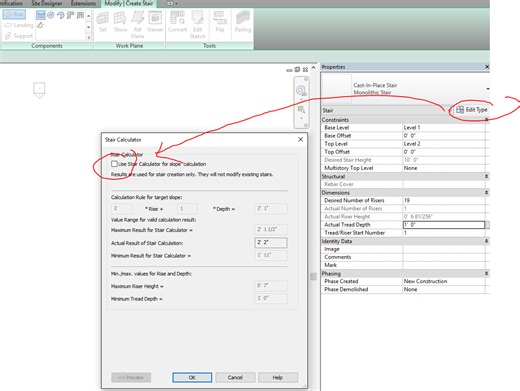
Task: Click the Base Offset value cell
Action: click(444, 136)
